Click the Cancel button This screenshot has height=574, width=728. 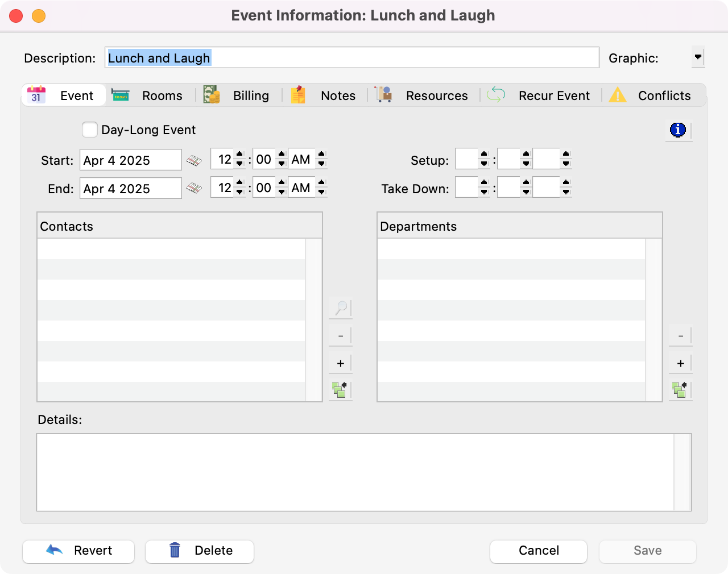click(x=538, y=551)
